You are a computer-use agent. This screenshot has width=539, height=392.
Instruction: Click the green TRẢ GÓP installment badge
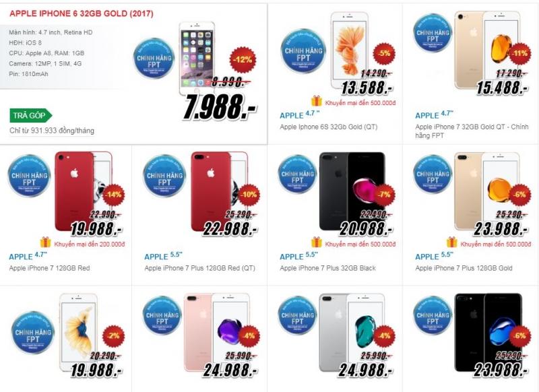[30, 115]
